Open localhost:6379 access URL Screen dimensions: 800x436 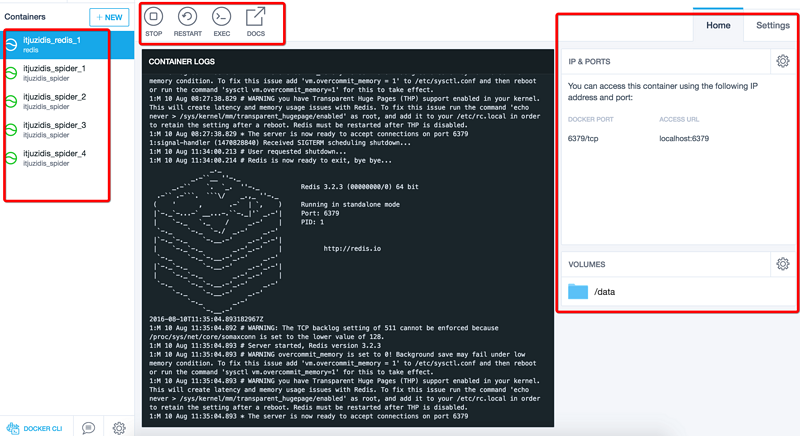(x=684, y=138)
